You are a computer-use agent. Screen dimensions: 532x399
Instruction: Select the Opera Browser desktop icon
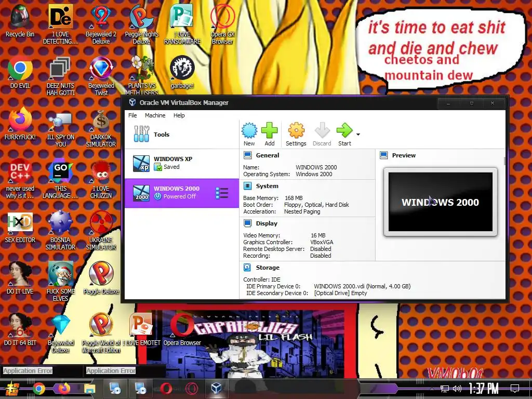(x=182, y=329)
